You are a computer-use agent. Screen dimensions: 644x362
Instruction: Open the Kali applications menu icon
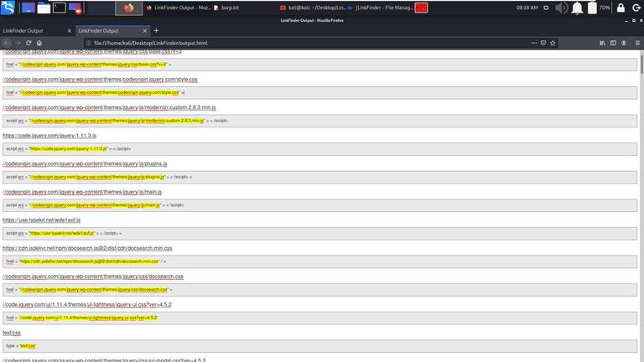8,8
